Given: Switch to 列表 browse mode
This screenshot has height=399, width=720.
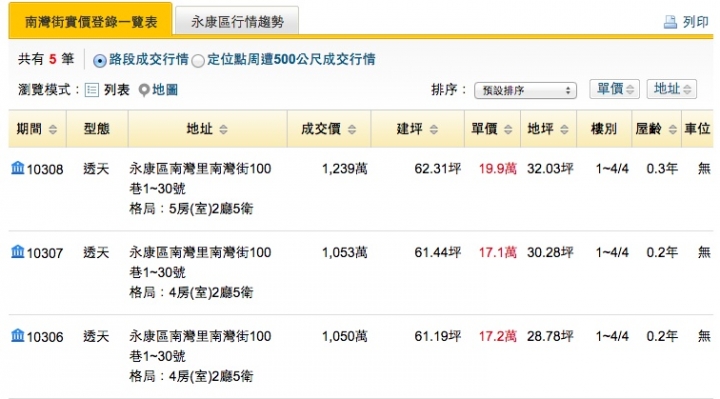Looking at the screenshot, I should tap(117, 90).
